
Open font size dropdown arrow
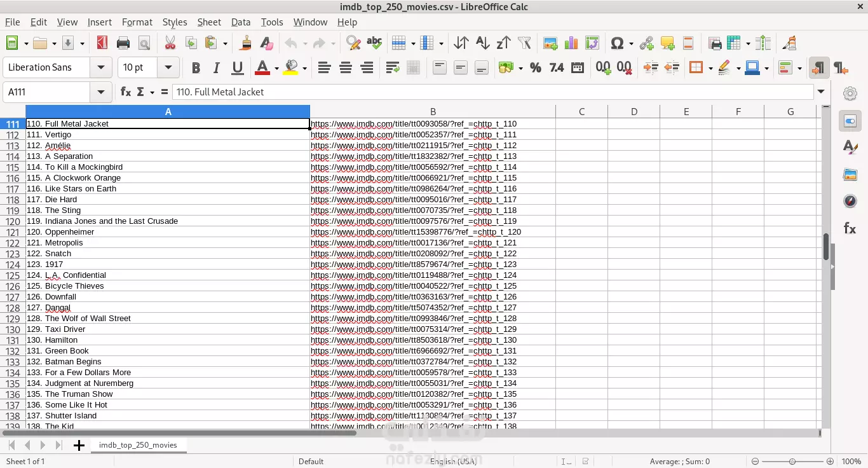tap(168, 67)
